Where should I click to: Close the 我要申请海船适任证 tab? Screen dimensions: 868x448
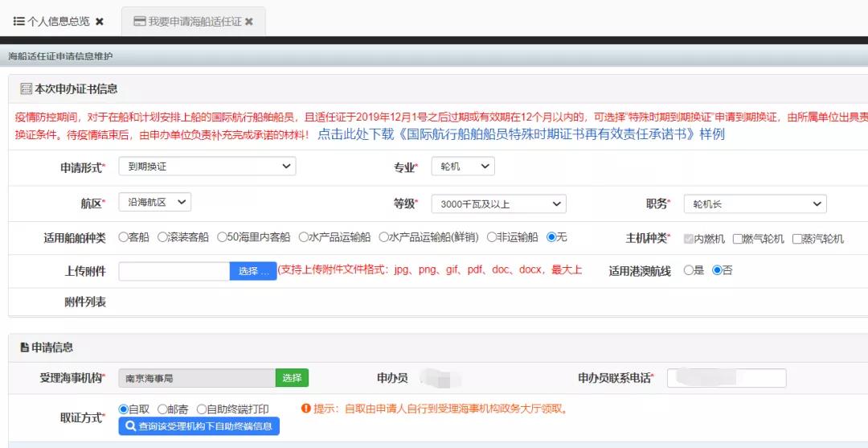[249, 22]
